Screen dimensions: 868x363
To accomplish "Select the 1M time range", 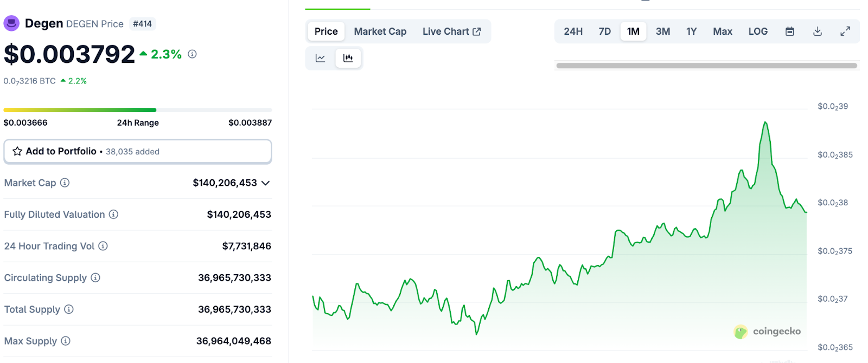I will tap(633, 31).
